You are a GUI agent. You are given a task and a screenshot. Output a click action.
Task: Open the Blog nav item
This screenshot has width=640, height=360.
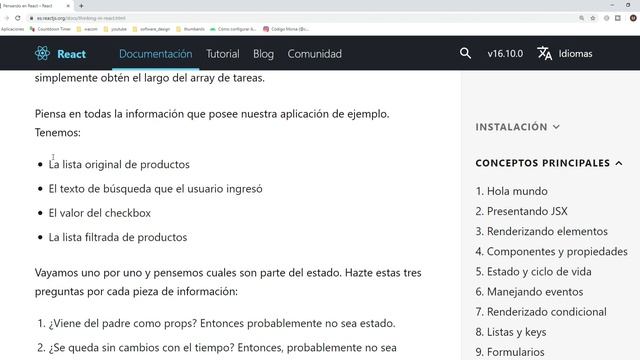click(x=263, y=53)
